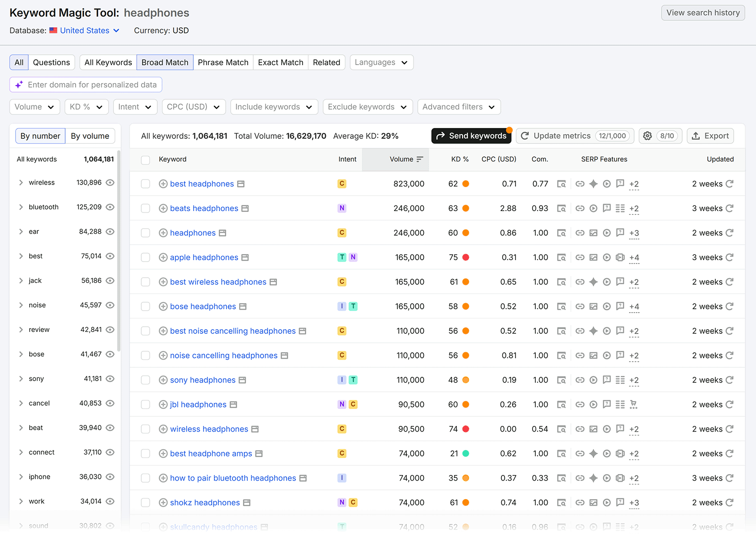
Task: Check the beats headphones row checkbox
Action: tap(146, 208)
